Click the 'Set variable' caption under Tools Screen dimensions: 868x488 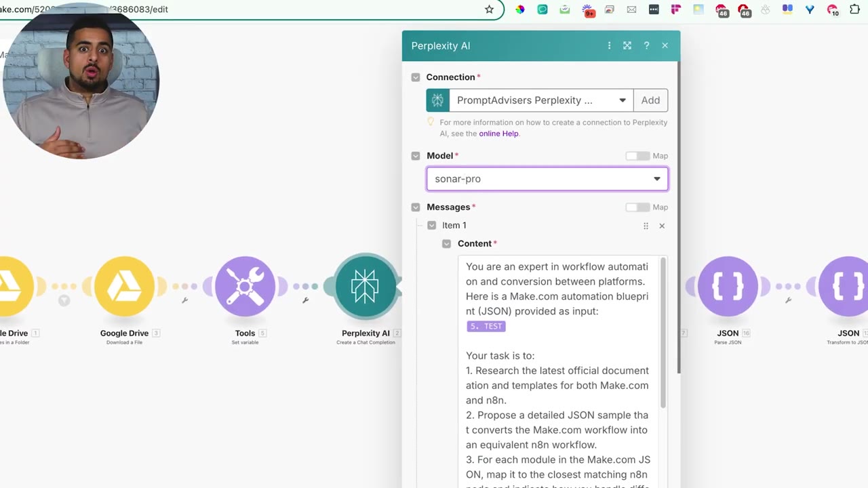click(x=245, y=342)
